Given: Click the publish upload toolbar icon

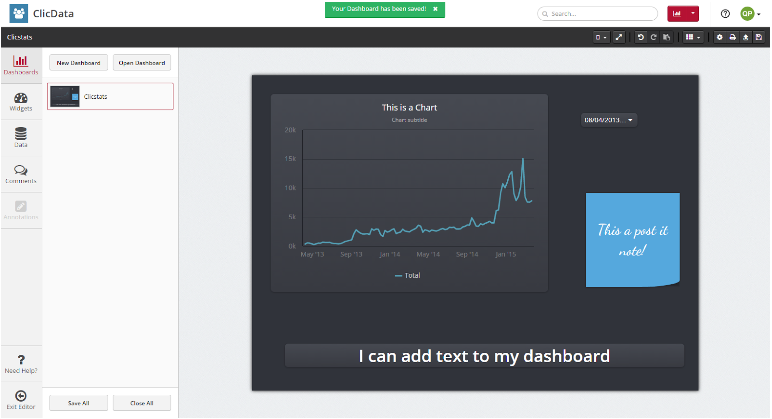Looking at the screenshot, I should point(745,37).
